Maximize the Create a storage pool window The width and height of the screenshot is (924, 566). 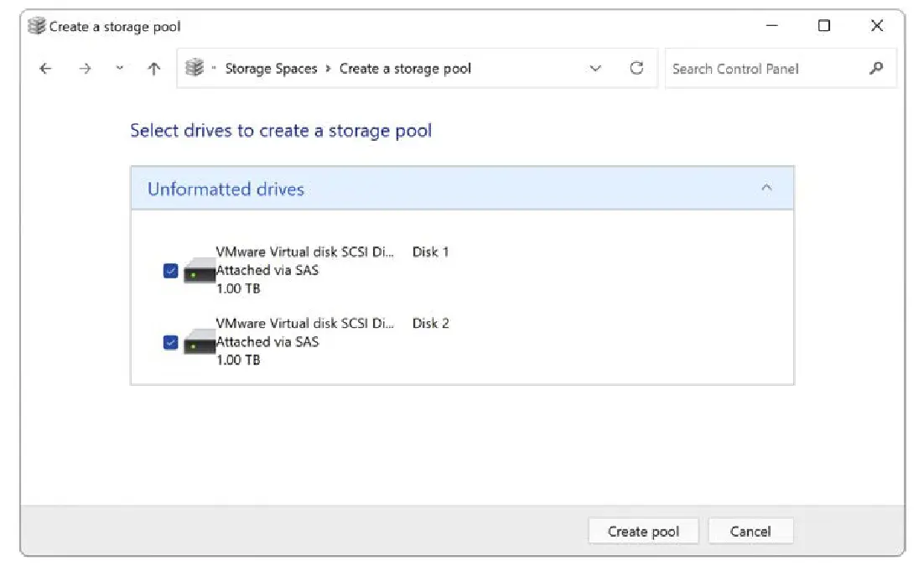pyautogui.click(x=823, y=26)
